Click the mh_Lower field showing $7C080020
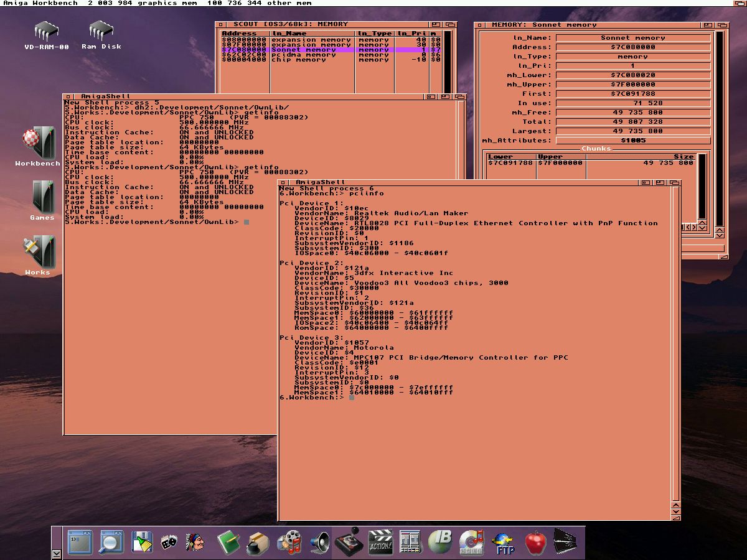Screen dimensions: 747x560 [x=633, y=75]
